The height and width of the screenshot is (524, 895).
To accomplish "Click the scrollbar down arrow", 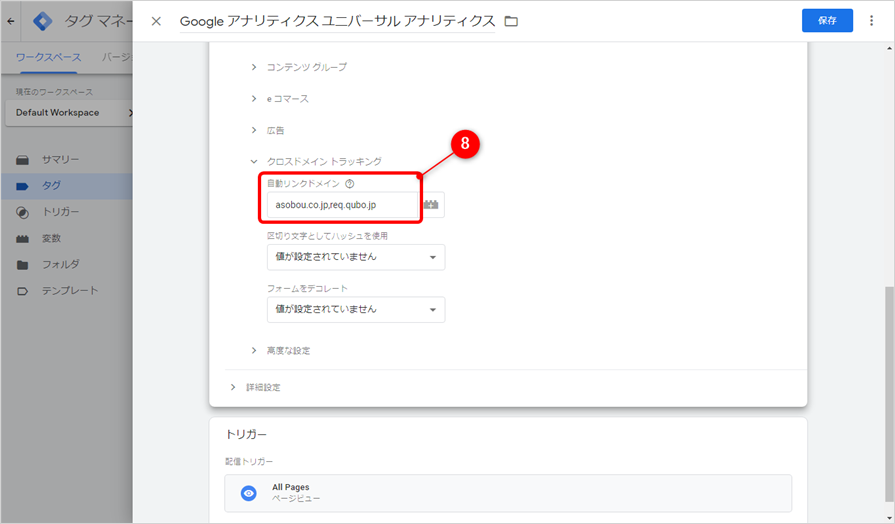I will click(x=889, y=518).
